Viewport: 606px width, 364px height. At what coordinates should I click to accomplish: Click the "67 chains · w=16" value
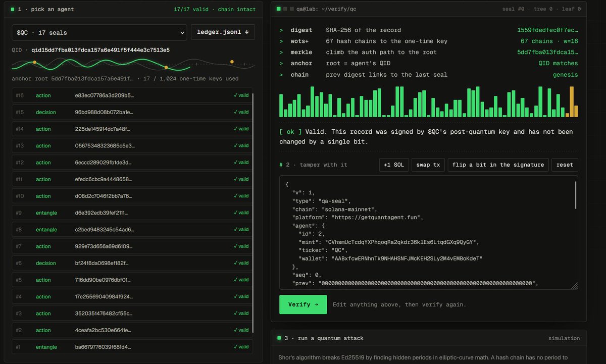point(549,41)
